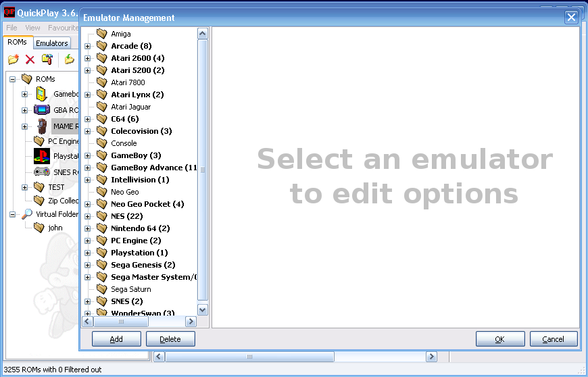
Task: Click the john folder icon
Action: coord(39,227)
